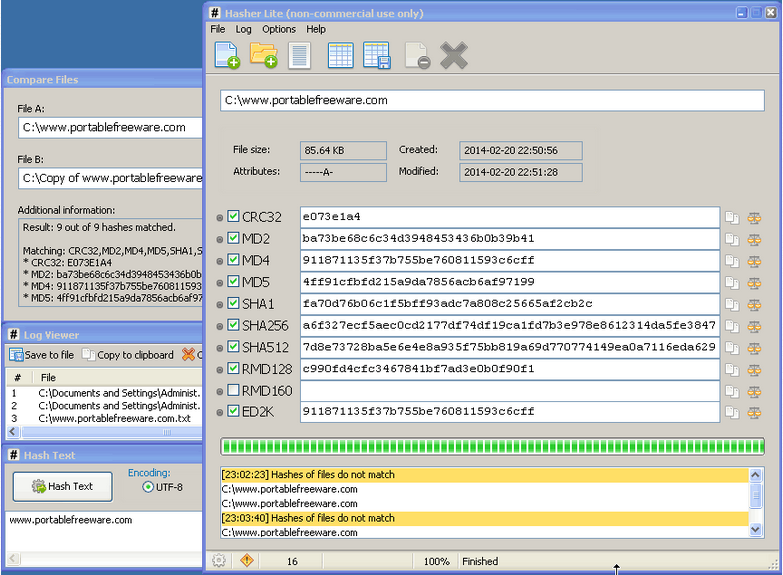Click the add file toolbar icon

227,55
